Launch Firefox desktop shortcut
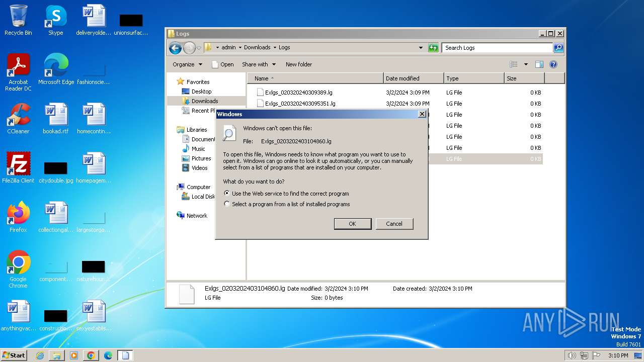Viewport: 644px width, 362px height. tap(18, 217)
